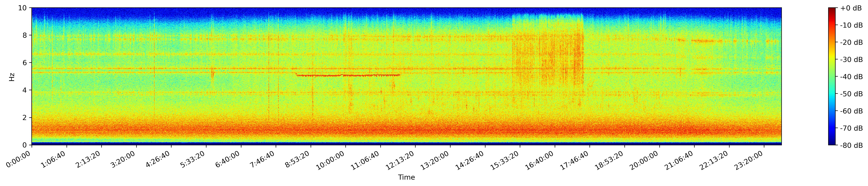The width and height of the screenshot is (868, 186).
Task: Click the "-50 dB" colorbar label
Action: pyautogui.click(x=852, y=94)
